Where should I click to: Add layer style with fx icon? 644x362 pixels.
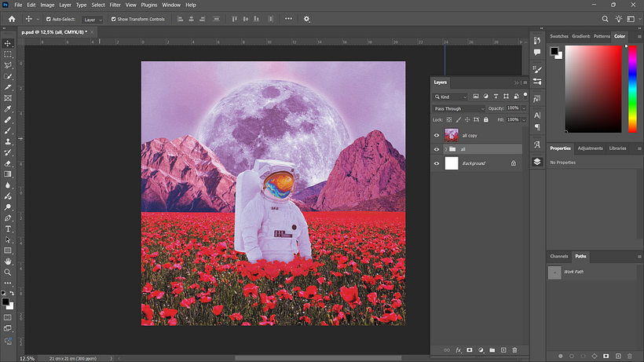(x=459, y=350)
